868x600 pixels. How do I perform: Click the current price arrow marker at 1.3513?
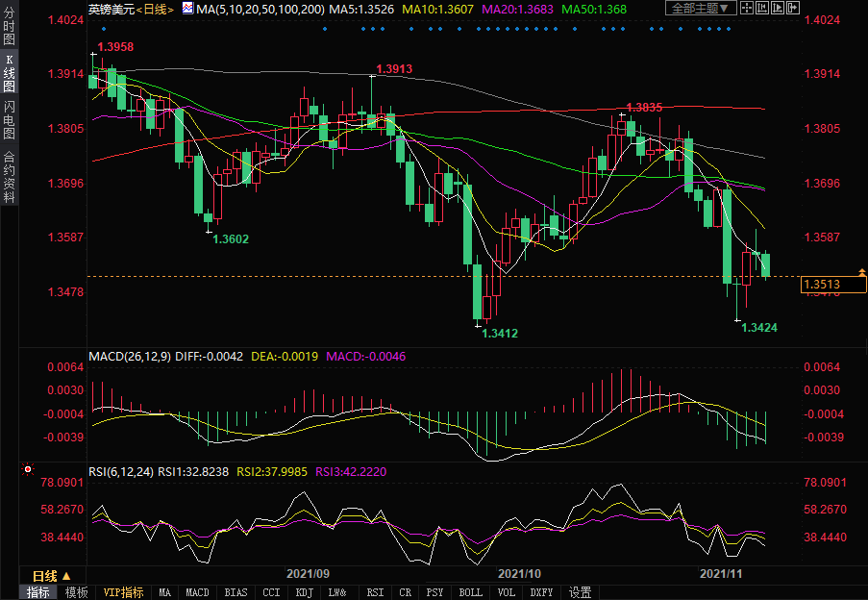click(x=858, y=276)
